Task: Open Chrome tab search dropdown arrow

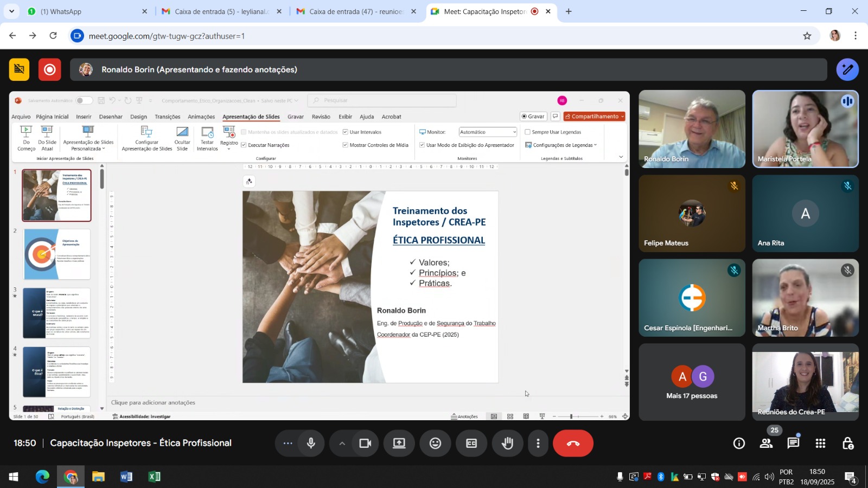Action: (11, 11)
